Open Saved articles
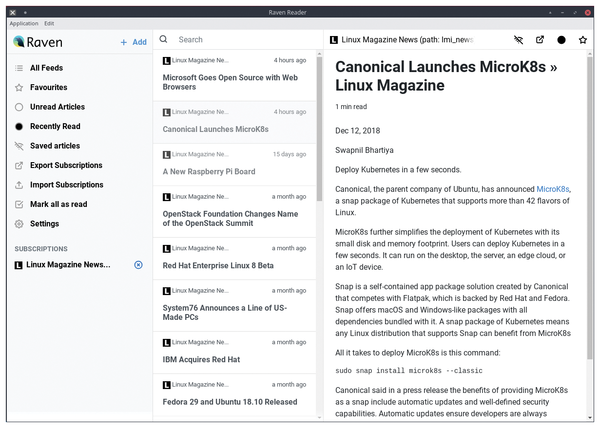Screen dimensions: 600x428 coord(55,146)
